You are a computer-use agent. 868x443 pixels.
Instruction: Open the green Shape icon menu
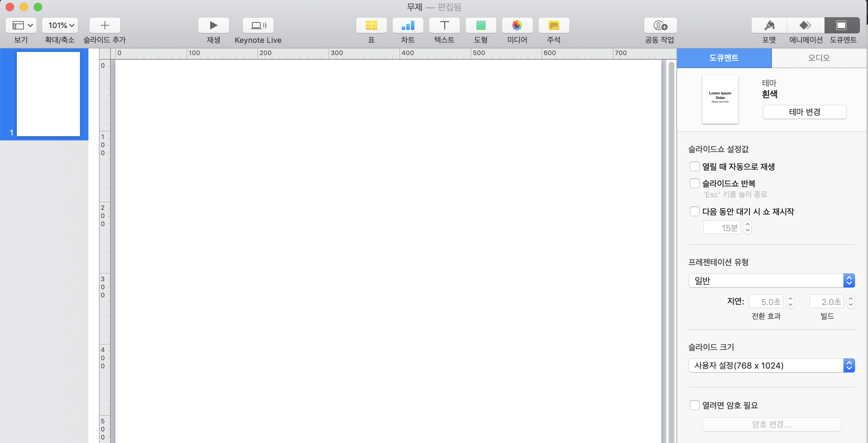tap(481, 25)
